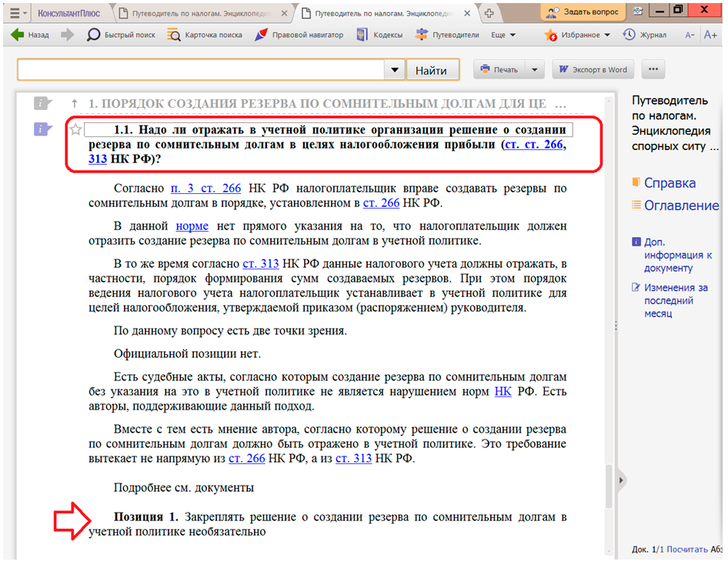
Task: Open the НК hyperlink
Action: click(503, 391)
